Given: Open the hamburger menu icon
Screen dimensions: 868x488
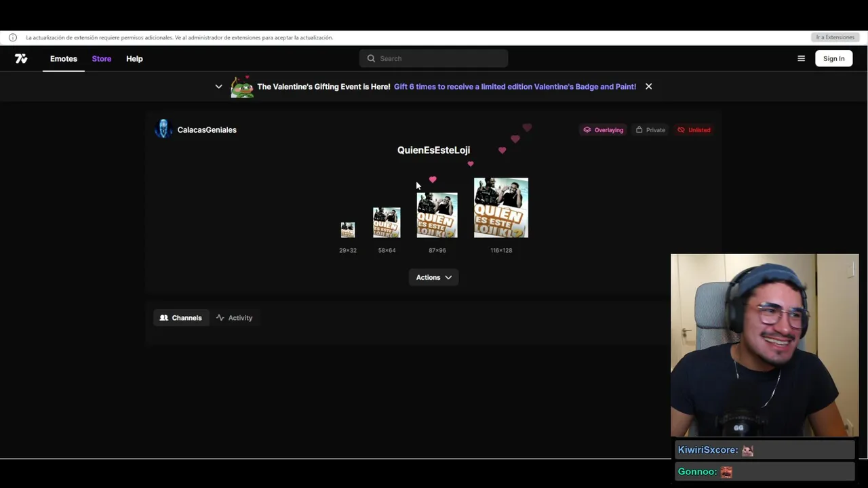Looking at the screenshot, I should point(801,59).
